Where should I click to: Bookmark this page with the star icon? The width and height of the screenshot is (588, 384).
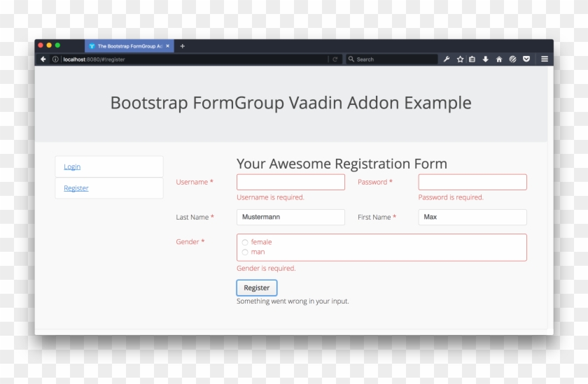tap(460, 59)
